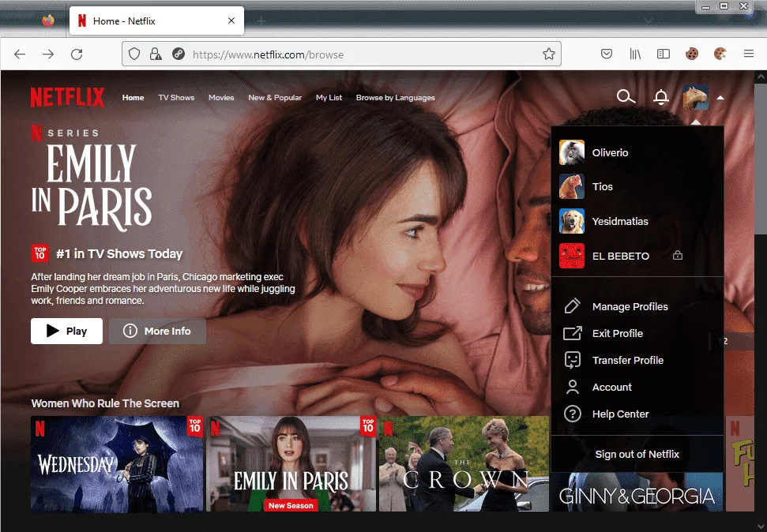Click the lock icon beside EL BEBETO
The image size is (767, 532).
click(x=678, y=255)
